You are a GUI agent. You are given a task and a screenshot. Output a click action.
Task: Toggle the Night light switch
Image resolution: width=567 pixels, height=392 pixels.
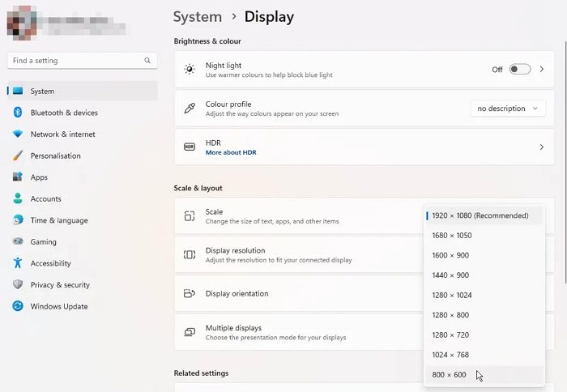(520, 69)
